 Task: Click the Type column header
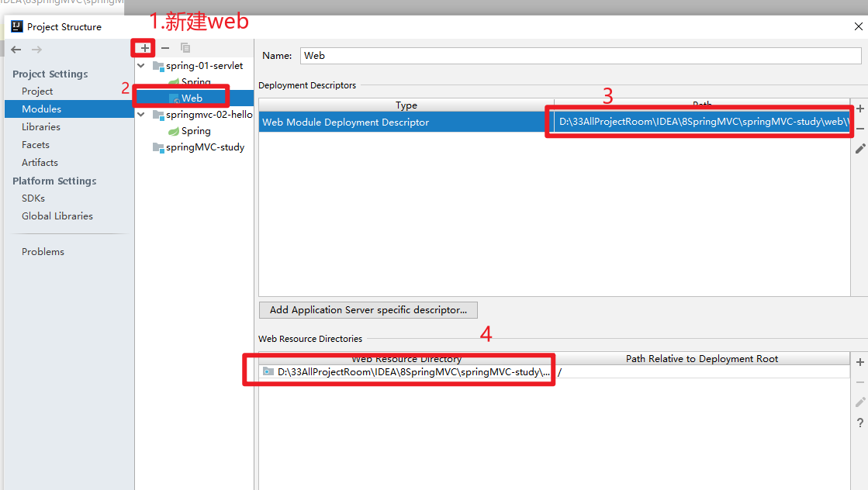tap(406, 105)
